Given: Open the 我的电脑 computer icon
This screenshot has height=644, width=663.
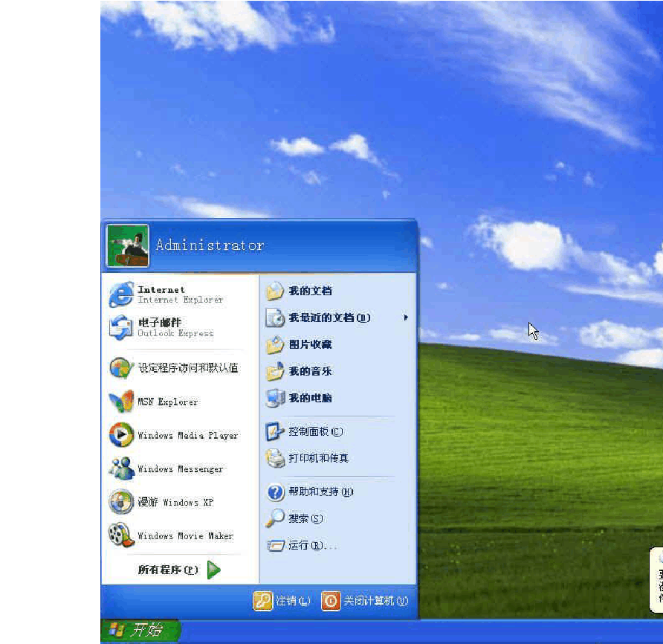Looking at the screenshot, I should [x=275, y=398].
